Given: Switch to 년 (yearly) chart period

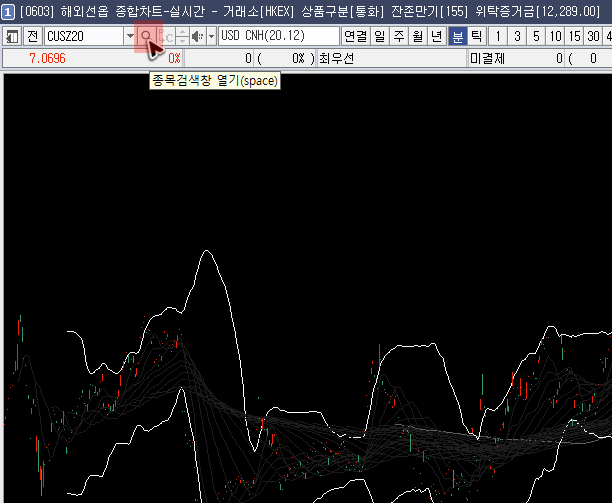Looking at the screenshot, I should [x=437, y=37].
